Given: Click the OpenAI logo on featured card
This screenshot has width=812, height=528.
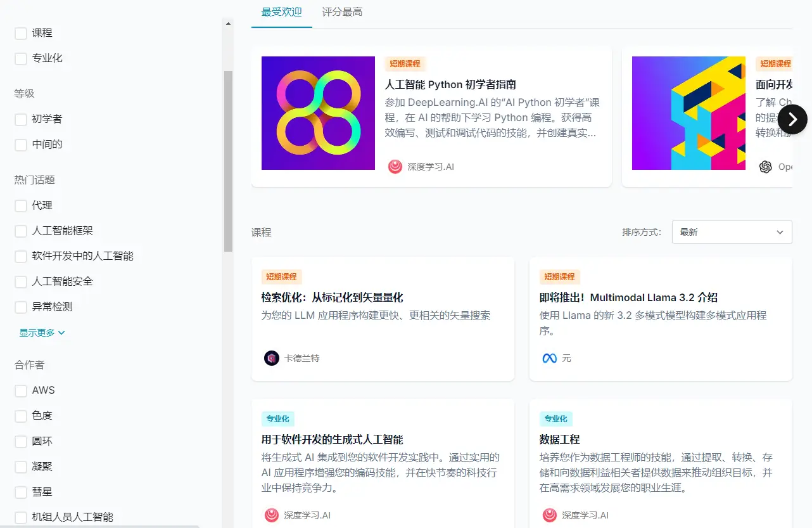Looking at the screenshot, I should click(766, 167).
